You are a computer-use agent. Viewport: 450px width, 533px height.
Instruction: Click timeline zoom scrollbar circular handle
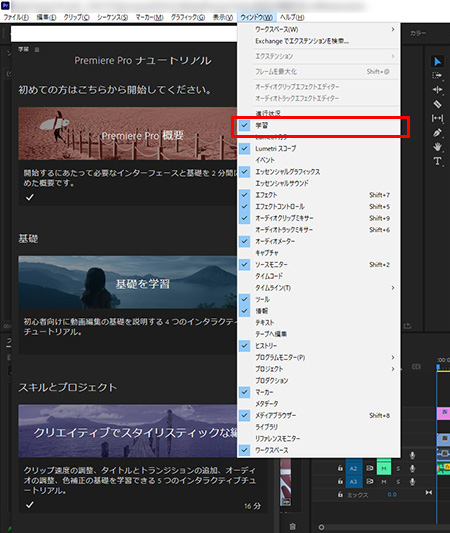pos(321,527)
